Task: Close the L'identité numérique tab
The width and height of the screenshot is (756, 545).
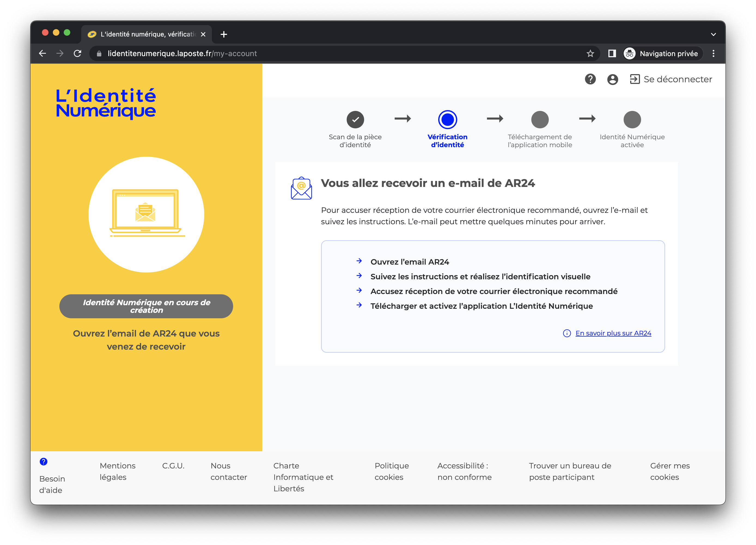Action: click(203, 34)
